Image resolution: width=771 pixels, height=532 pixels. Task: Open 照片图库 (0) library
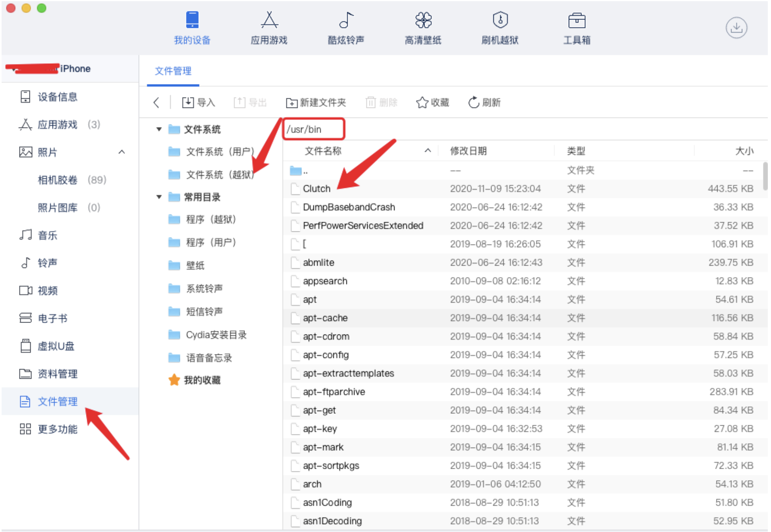[x=68, y=207]
